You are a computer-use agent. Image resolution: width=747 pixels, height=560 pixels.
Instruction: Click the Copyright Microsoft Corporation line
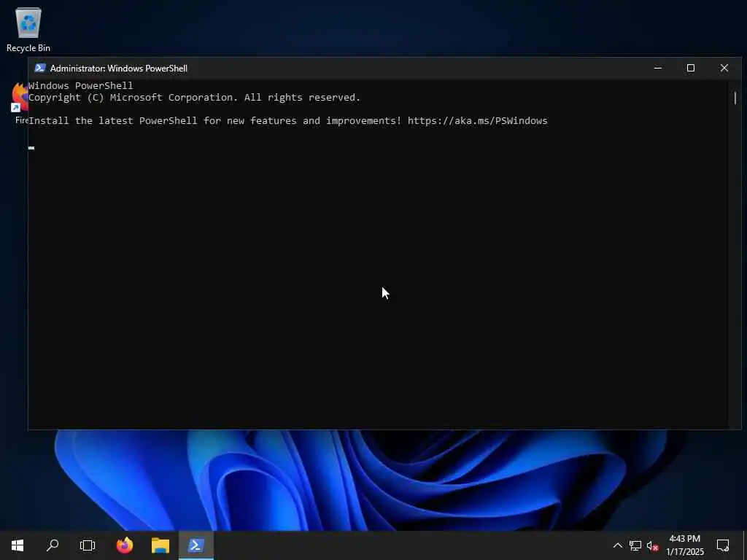[x=194, y=97]
